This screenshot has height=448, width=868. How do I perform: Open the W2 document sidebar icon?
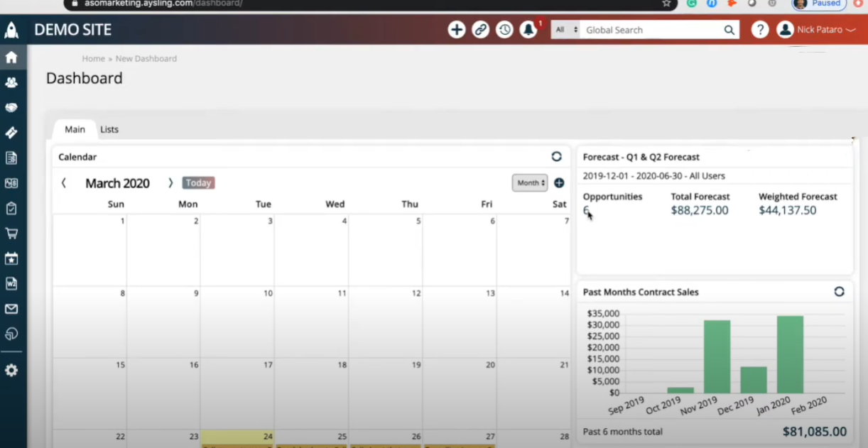(x=11, y=283)
